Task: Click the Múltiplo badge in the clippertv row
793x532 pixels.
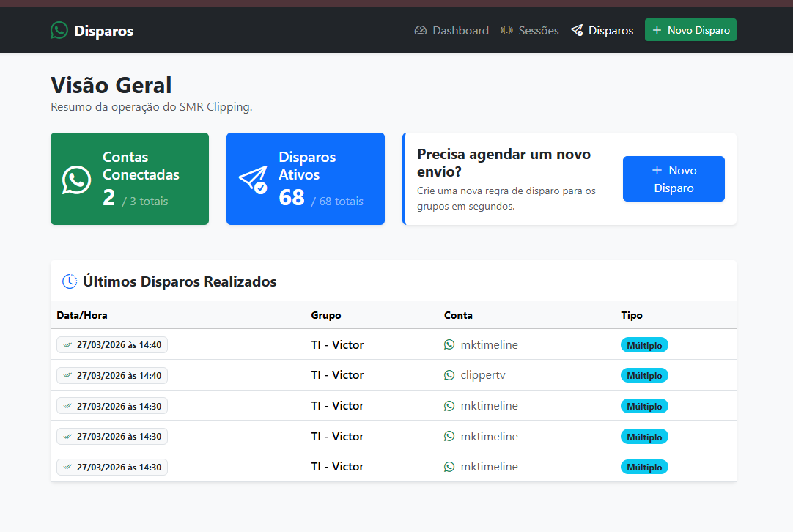Action: tap(644, 376)
